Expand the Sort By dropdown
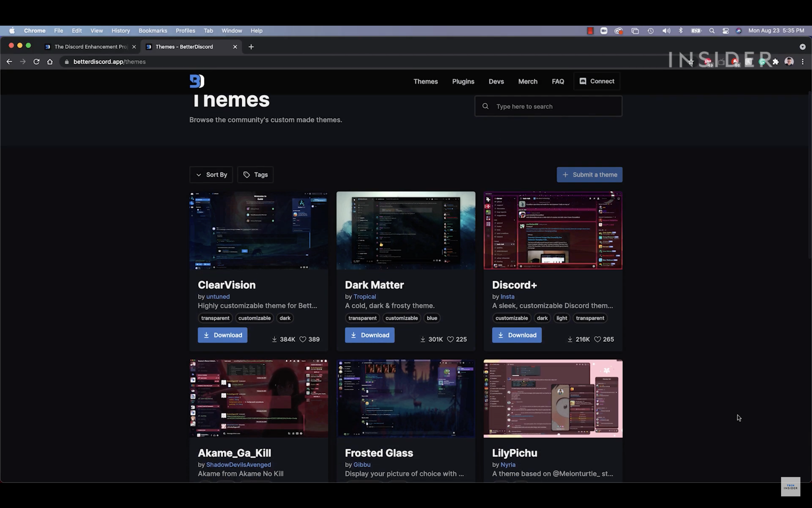 pyautogui.click(x=211, y=175)
